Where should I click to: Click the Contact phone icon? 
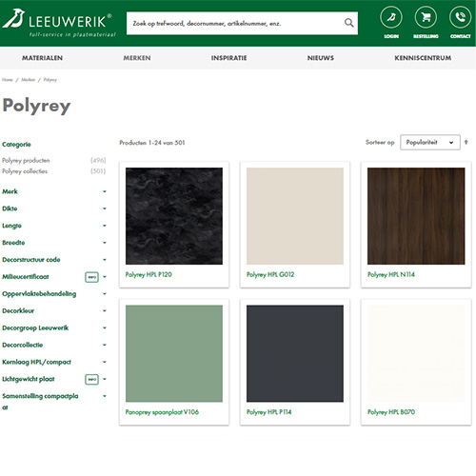[460, 17]
